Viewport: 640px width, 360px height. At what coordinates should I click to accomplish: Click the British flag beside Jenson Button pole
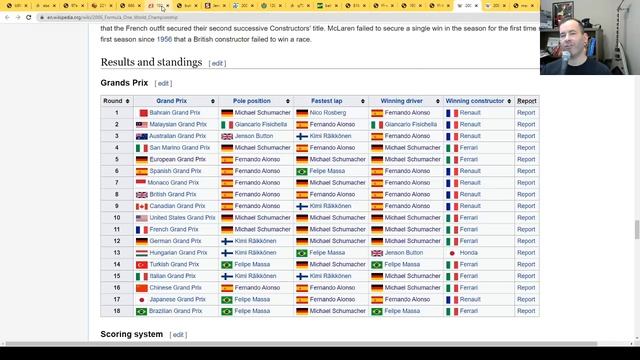(x=227, y=136)
